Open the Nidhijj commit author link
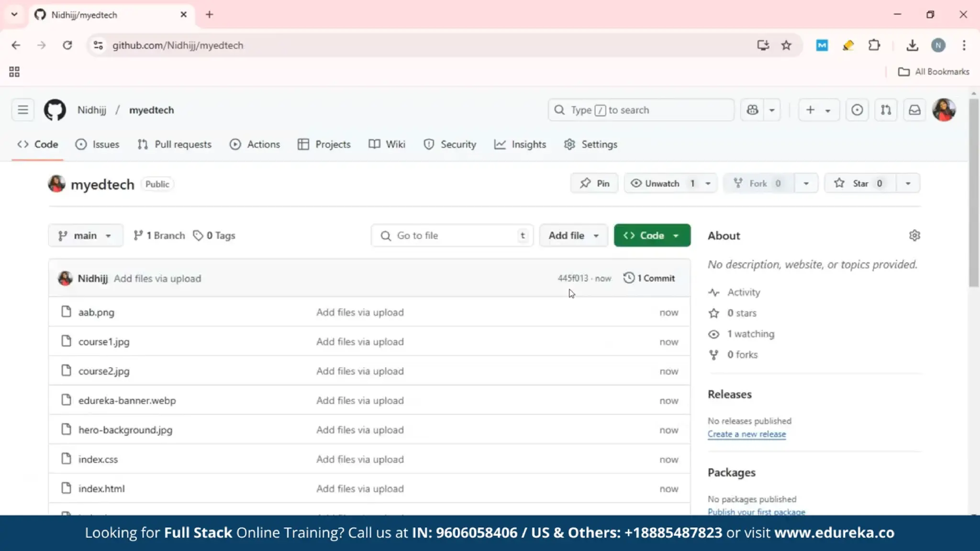The width and height of the screenshot is (980, 551). (93, 278)
